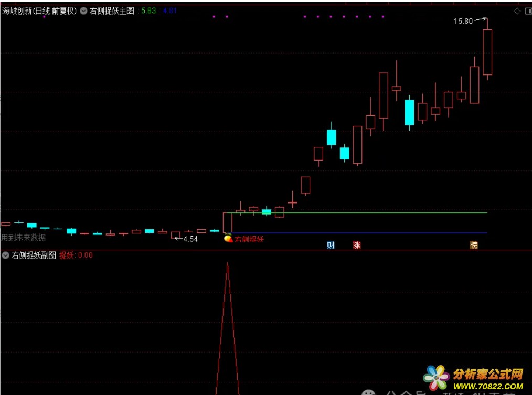Click the red spike peak in the sub-chart
Screen dimensions: 532x395
[x=227, y=263]
